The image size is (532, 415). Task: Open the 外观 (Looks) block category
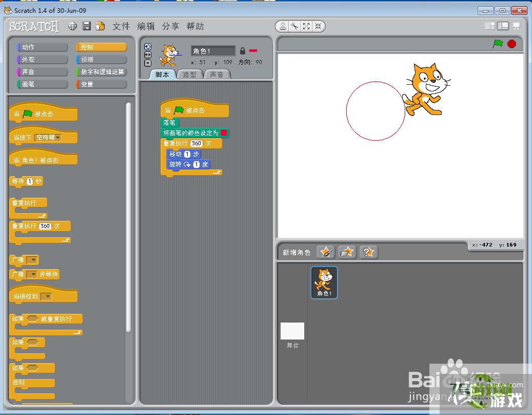43,60
